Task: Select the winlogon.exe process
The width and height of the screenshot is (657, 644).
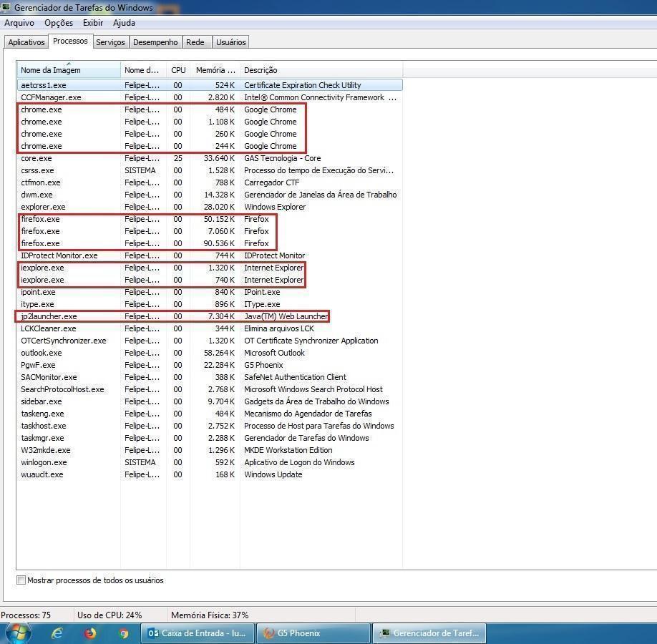Action: click(210, 462)
